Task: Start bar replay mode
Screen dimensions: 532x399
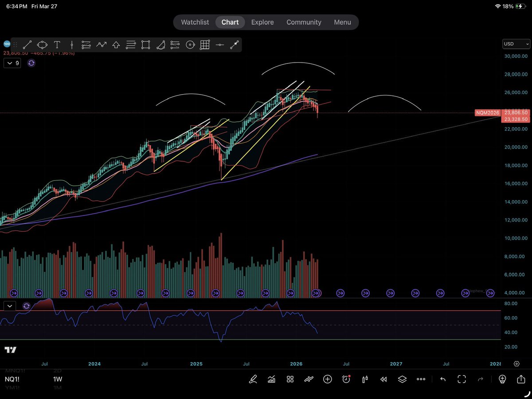Action: coord(383,379)
